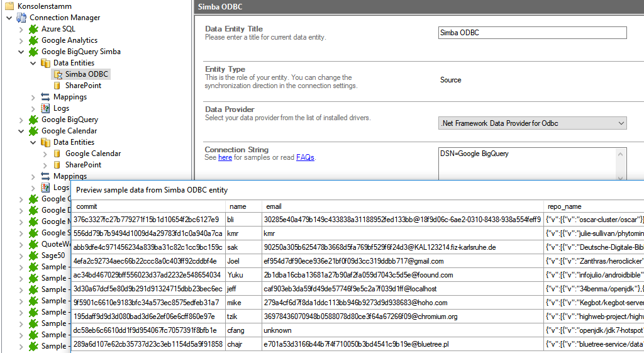Viewport: 644px width, 353px height.
Task: Select the Sage50 connection in tree
Action: (53, 255)
